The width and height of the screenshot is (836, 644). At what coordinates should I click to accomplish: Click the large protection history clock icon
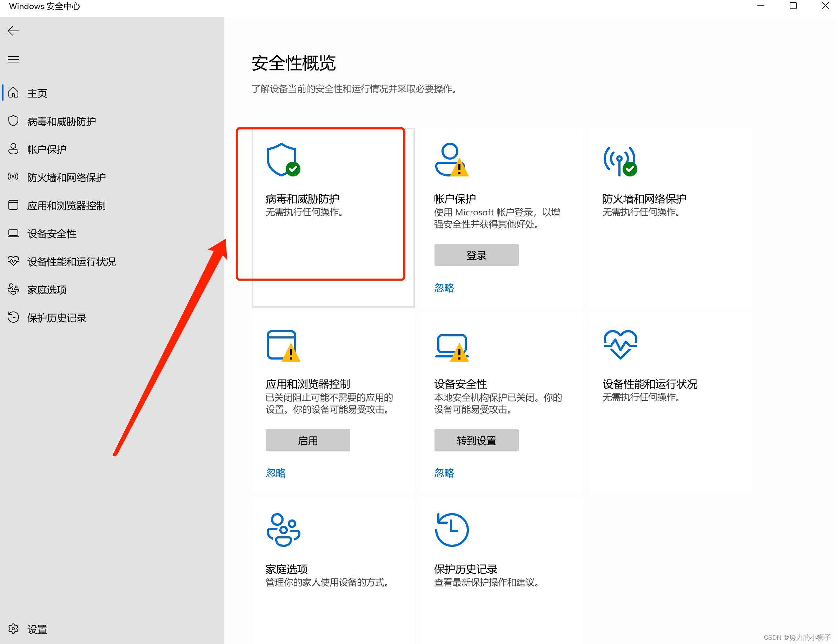[x=452, y=530]
